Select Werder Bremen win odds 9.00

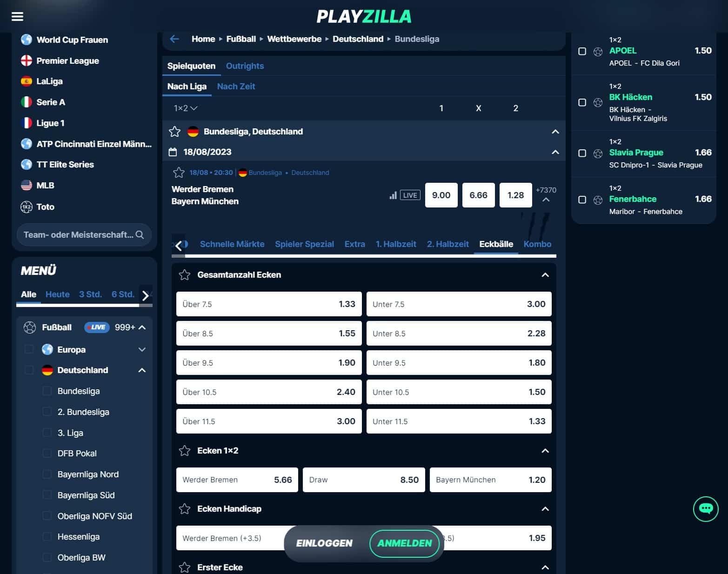[441, 195]
